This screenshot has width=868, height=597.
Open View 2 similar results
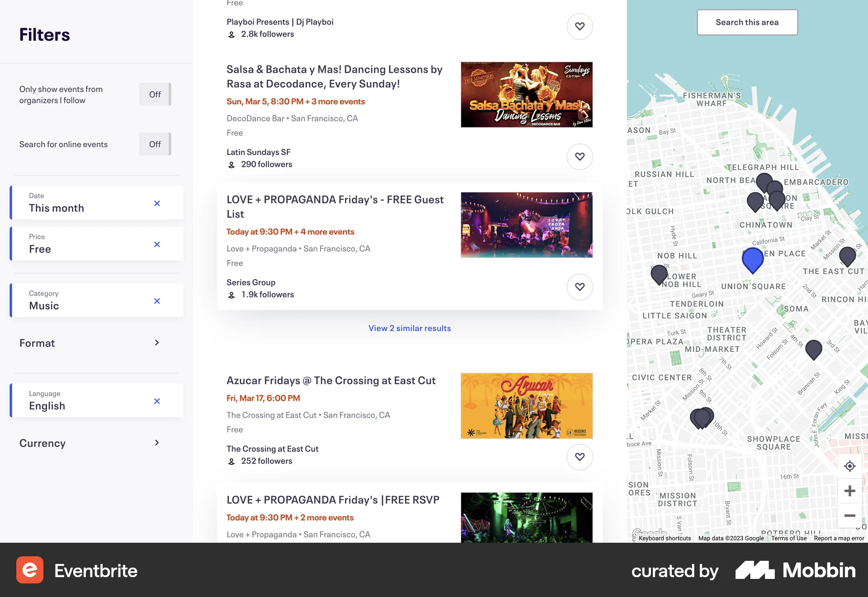pyautogui.click(x=409, y=328)
